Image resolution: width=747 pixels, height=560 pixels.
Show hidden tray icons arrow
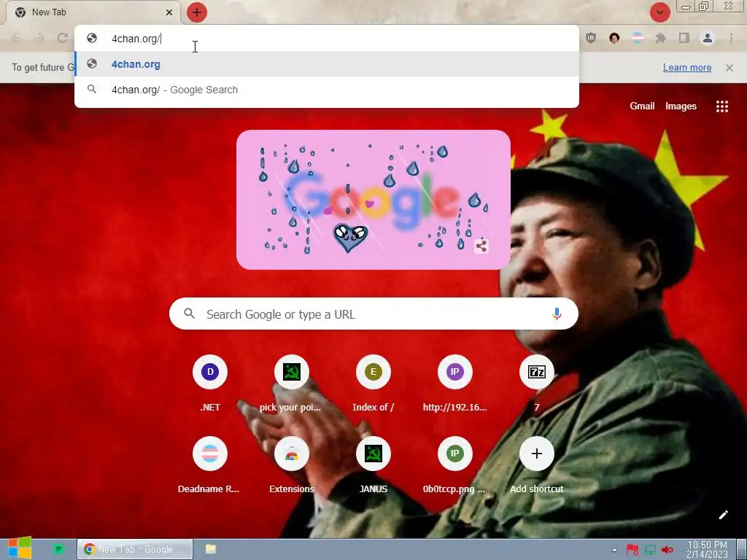tap(614, 550)
